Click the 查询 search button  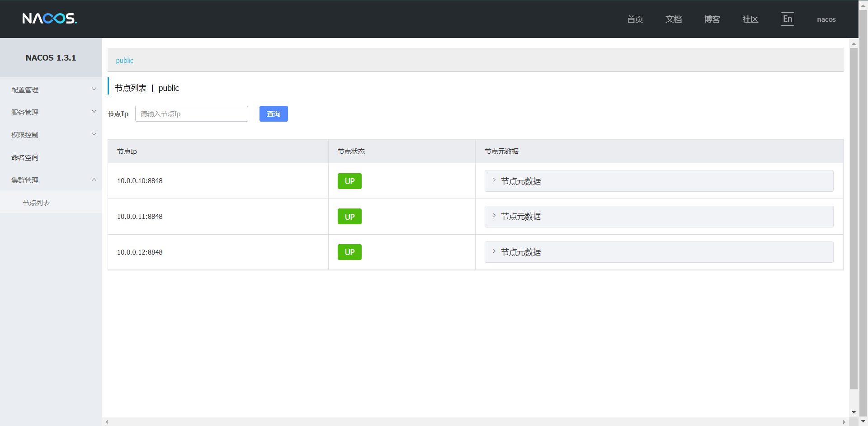[x=274, y=114]
